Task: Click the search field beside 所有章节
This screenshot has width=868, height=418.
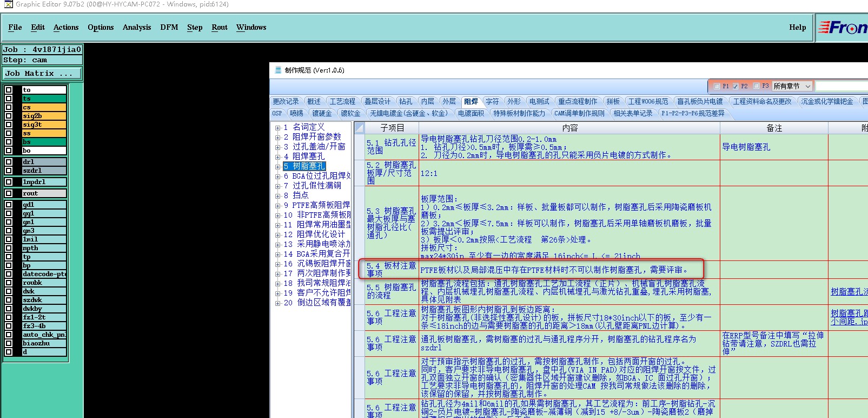Action: pyautogui.click(x=842, y=86)
